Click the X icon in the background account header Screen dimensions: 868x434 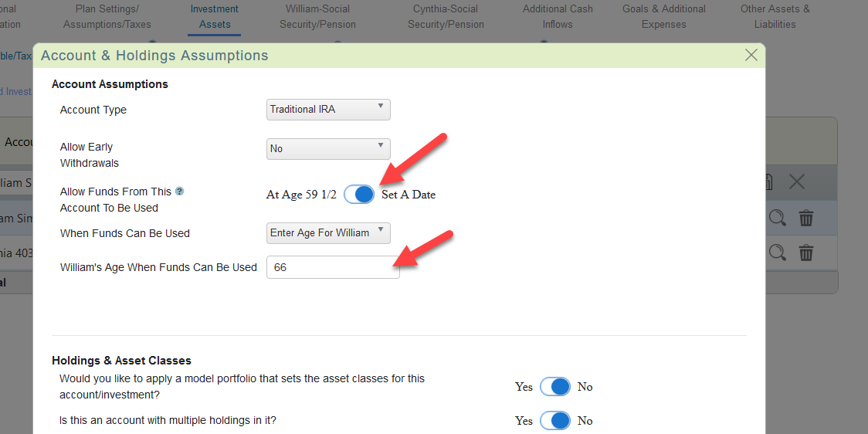coord(797,181)
